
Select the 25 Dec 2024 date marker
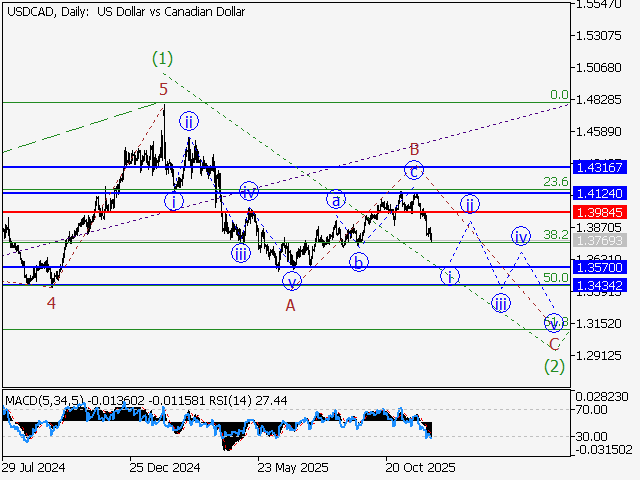(x=165, y=467)
